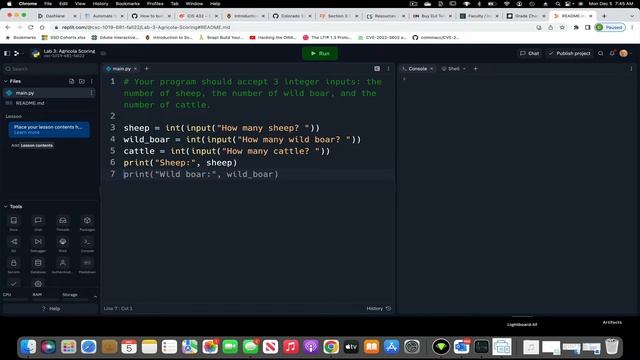Open the console pane three-dot menu
The width and height of the screenshot is (640, 360).
(x=631, y=69)
